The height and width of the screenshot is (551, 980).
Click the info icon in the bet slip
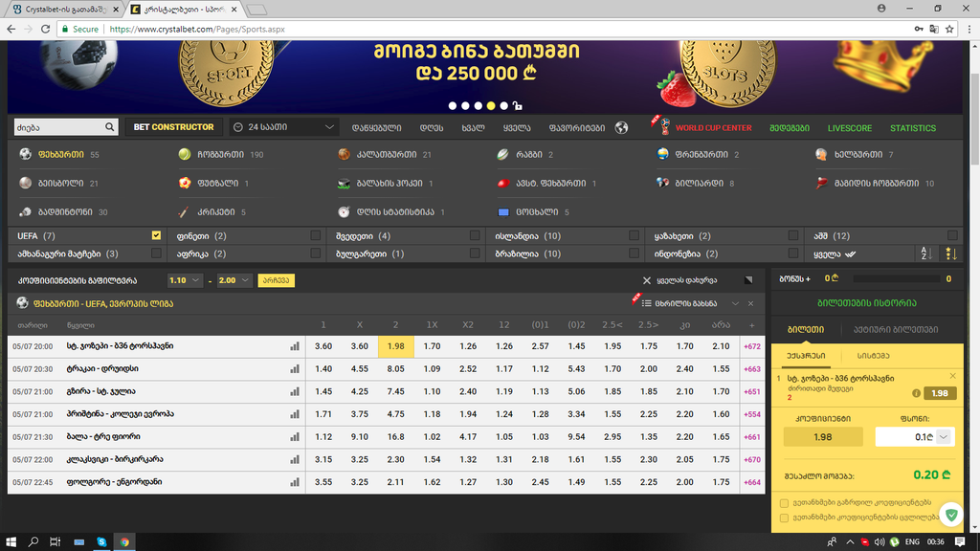pos(916,393)
